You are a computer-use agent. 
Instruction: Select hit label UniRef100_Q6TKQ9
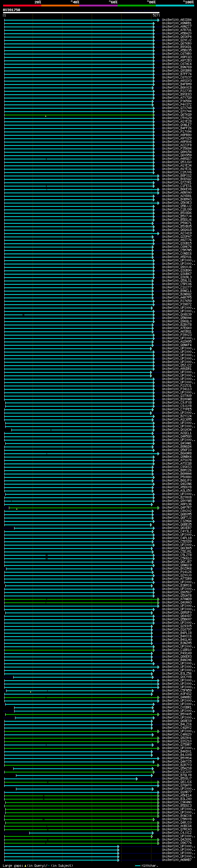click(x=177, y=115)
